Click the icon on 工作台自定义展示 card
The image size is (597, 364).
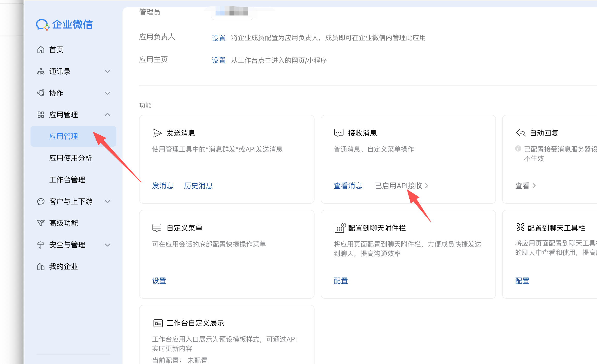pyautogui.click(x=158, y=323)
